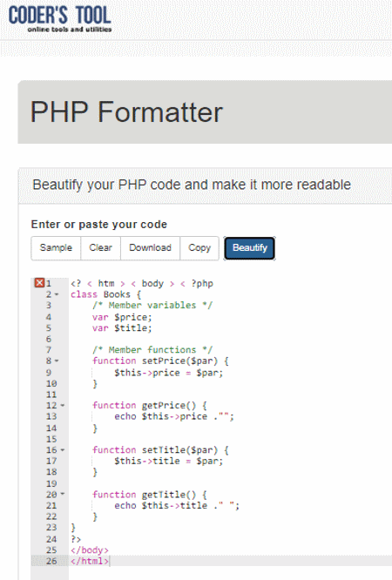This screenshot has width=392, height=580.
Task: Open the Coder's Tool logo homepage
Action: point(60,18)
